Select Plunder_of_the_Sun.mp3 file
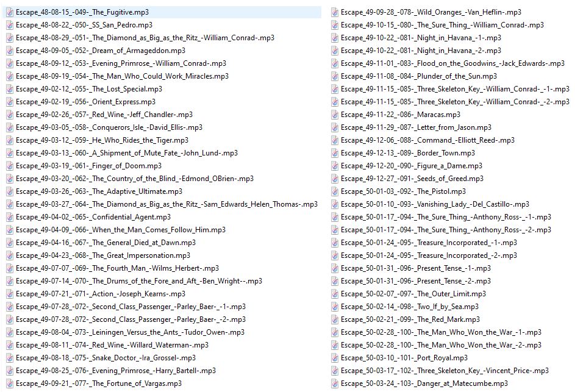Screen dimensions: 575x392 [419, 76]
